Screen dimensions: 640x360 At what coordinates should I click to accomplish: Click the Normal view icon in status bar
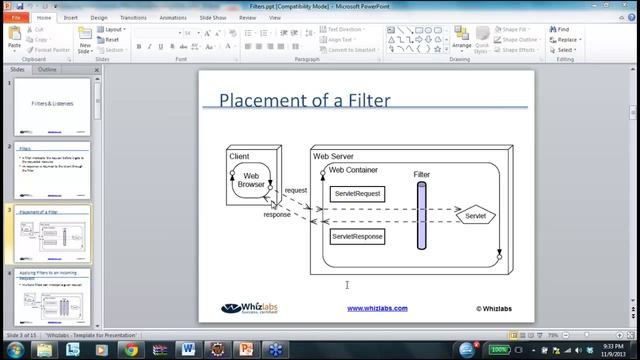coord(513,335)
